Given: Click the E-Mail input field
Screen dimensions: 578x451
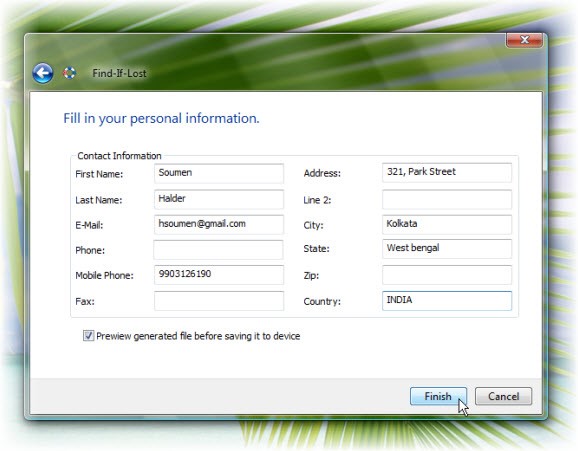Looking at the screenshot, I should tap(219, 224).
